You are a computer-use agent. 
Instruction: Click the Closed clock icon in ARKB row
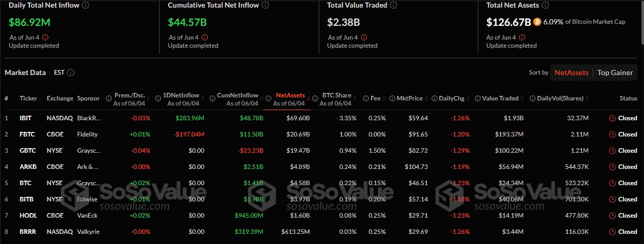pos(612,167)
